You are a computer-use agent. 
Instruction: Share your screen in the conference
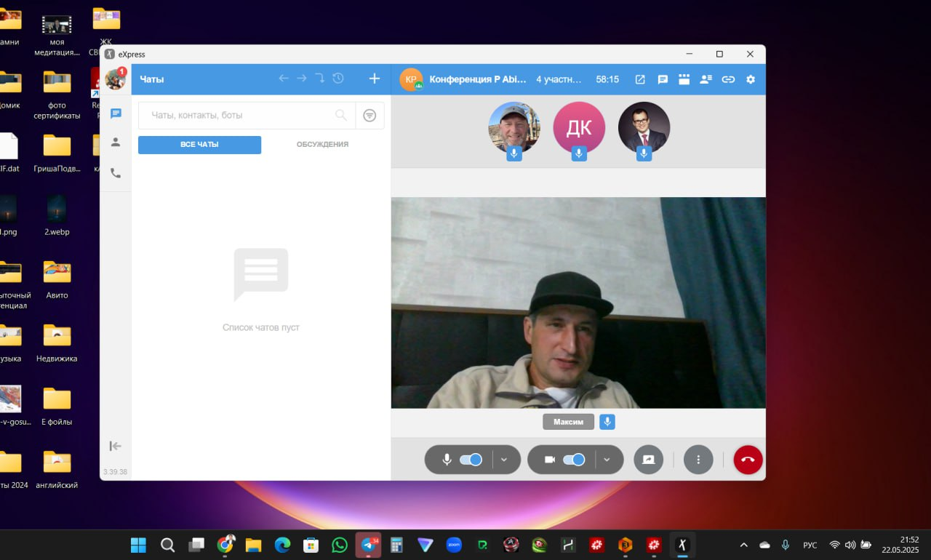pyautogui.click(x=648, y=460)
